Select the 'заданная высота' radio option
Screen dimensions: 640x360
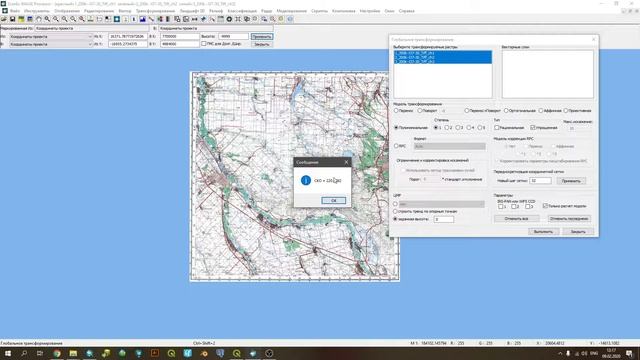395,219
